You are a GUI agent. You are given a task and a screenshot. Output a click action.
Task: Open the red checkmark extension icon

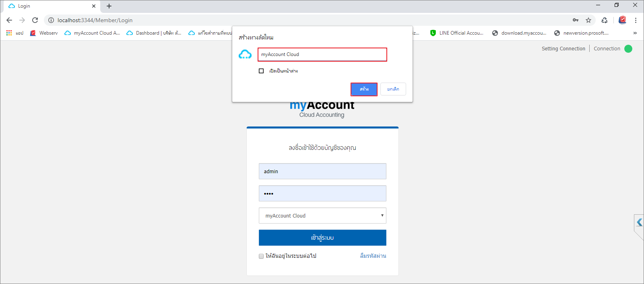623,20
